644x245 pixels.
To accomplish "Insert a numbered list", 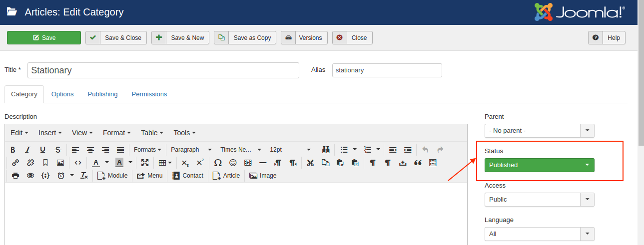I will [368, 150].
